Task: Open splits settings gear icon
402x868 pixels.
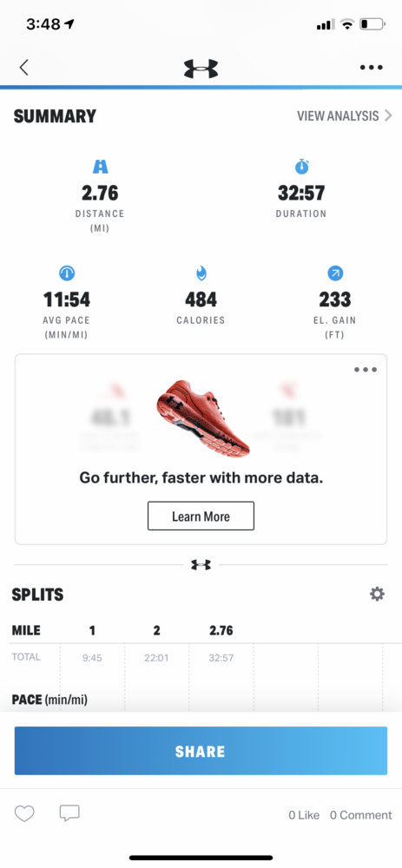Action: coord(377,595)
